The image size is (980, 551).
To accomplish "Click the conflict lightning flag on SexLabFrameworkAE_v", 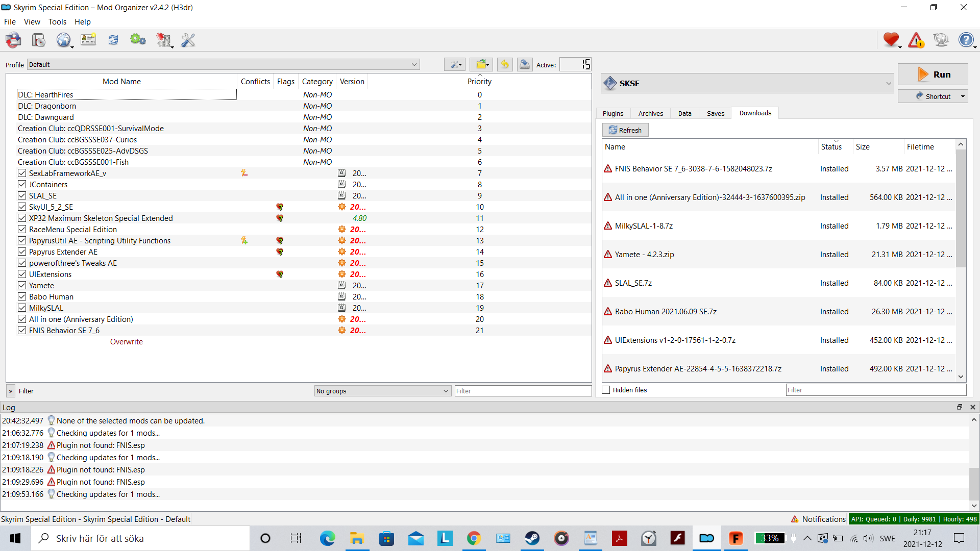I will (244, 173).
